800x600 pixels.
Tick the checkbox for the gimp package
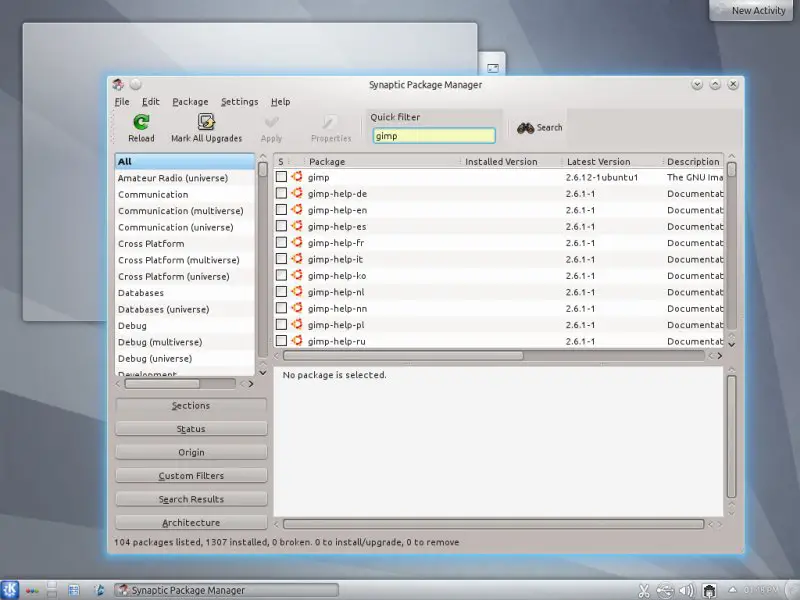click(281, 177)
